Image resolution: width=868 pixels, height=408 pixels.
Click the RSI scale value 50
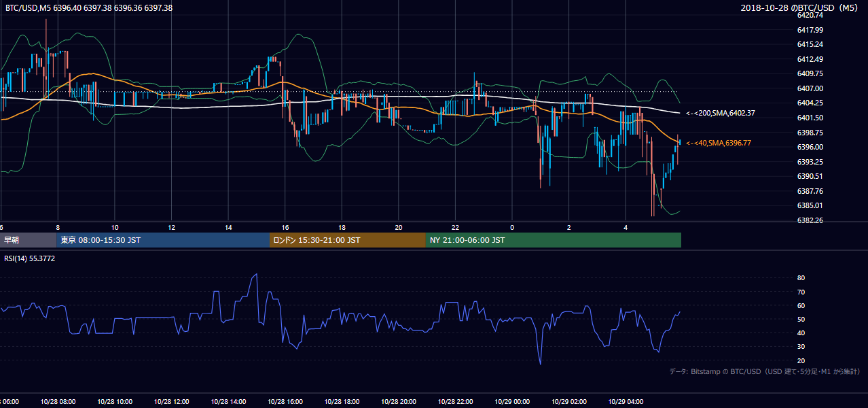[801, 319]
